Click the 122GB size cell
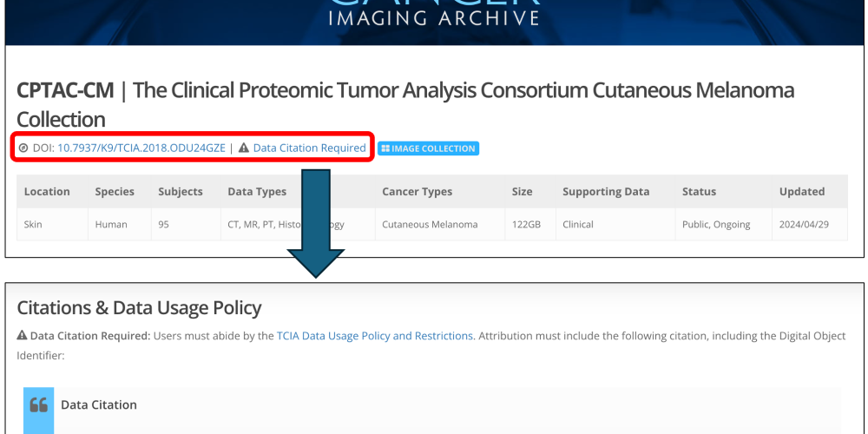The width and height of the screenshot is (868, 434). pyautogui.click(x=530, y=224)
